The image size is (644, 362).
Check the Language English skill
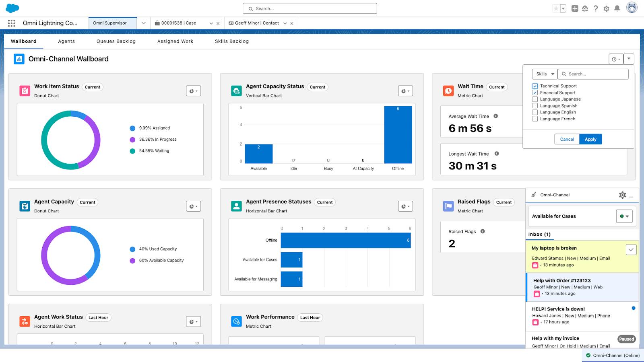pyautogui.click(x=535, y=112)
